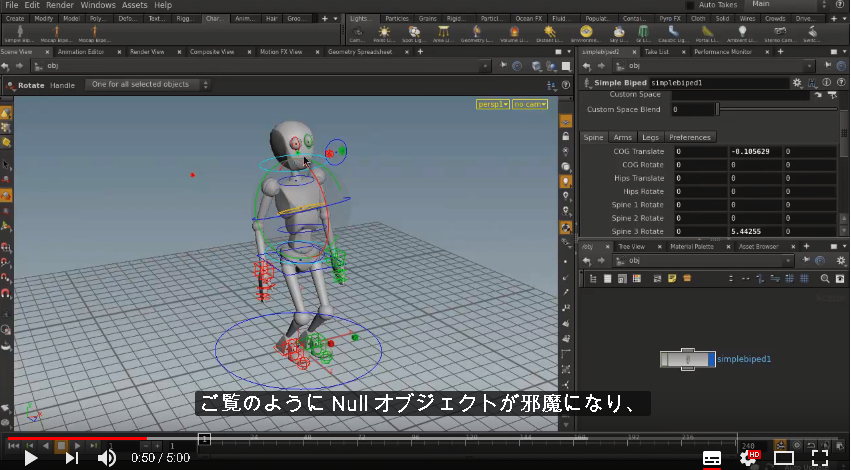Toggle YouTube subtitles button
This screenshot has width=851, height=470.
coord(712,458)
